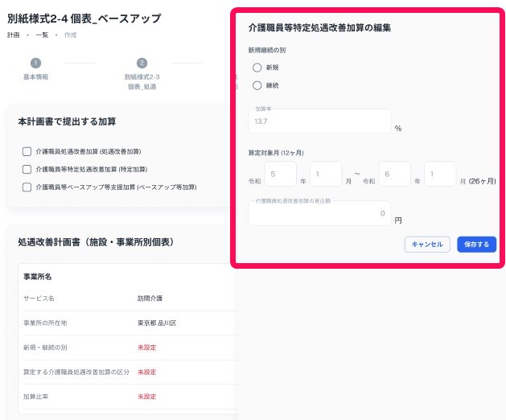Click the 処遇改善計画書（施設・事業所別個表） heading
This screenshot has height=420, width=506.
tap(96, 242)
